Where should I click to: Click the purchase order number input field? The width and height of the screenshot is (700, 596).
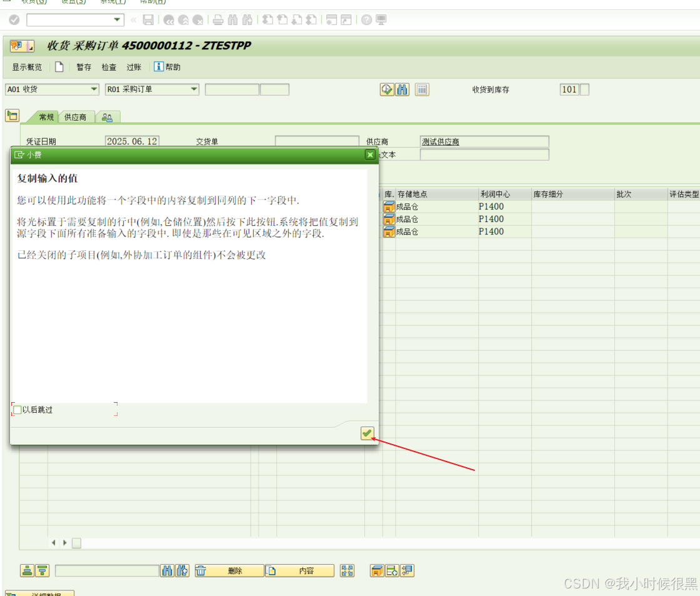232,89
